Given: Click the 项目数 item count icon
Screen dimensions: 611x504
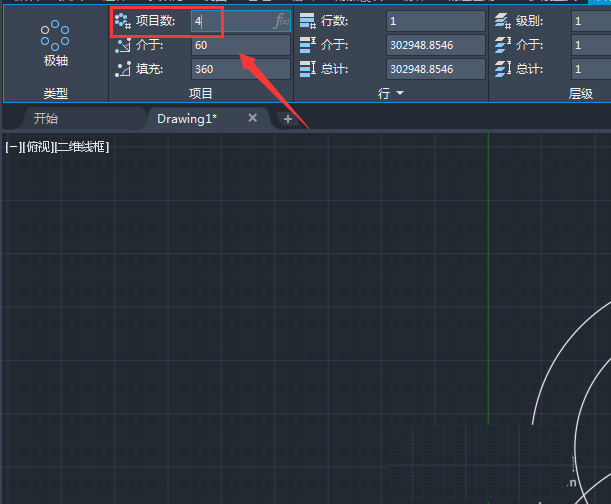Looking at the screenshot, I should [x=123, y=21].
